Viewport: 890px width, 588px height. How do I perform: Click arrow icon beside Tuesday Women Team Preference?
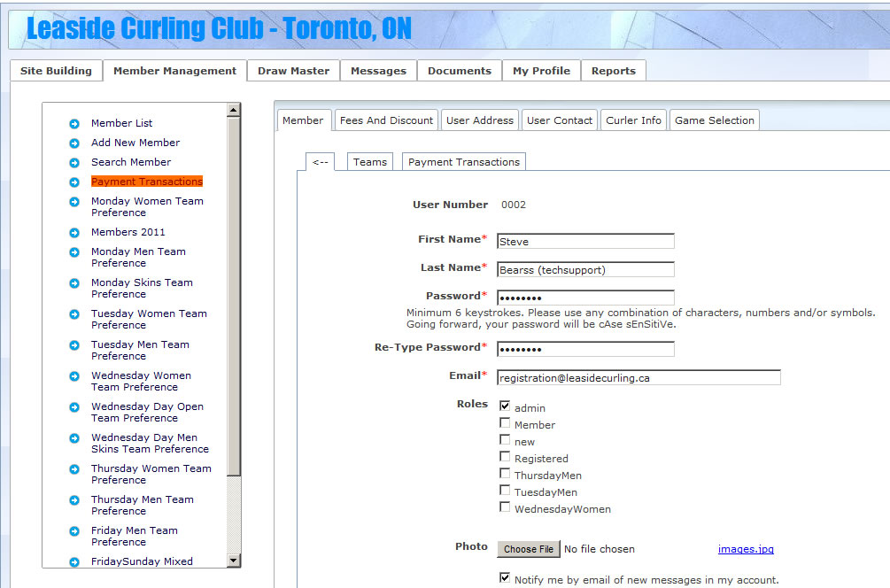click(74, 313)
